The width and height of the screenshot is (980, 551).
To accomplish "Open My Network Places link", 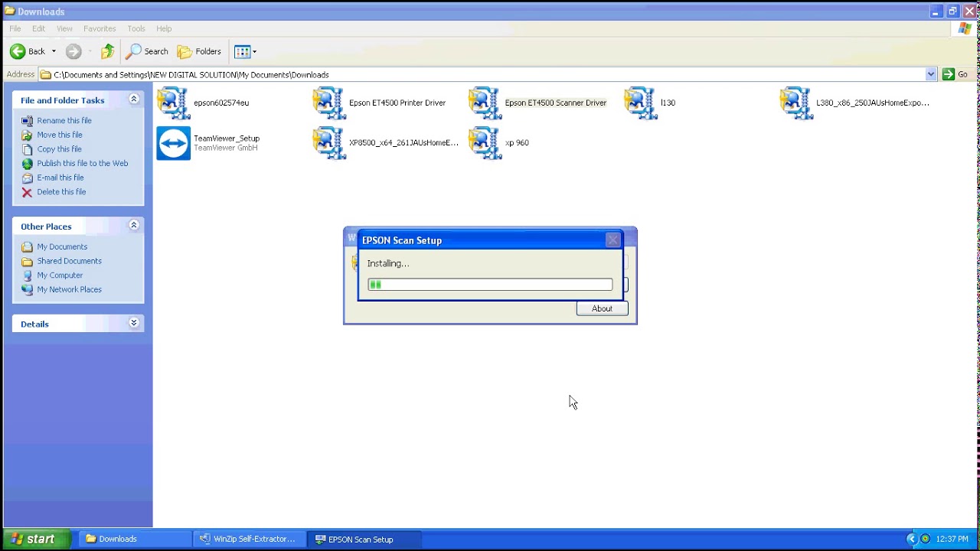I will [x=69, y=289].
